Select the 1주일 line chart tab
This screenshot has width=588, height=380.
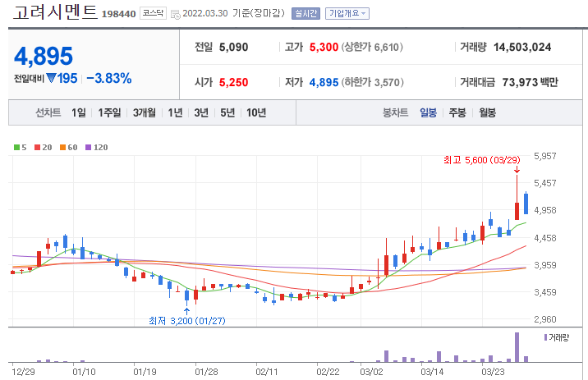[109, 112]
